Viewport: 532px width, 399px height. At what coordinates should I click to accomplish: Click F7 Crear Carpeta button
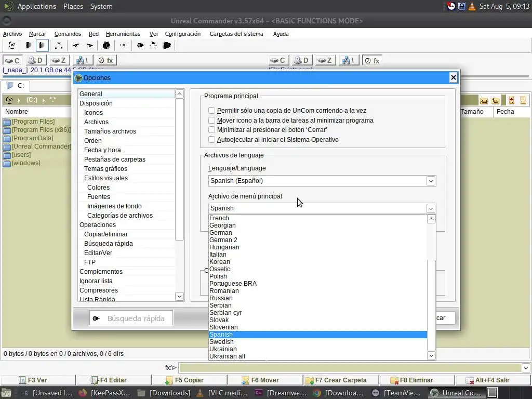coord(341,380)
